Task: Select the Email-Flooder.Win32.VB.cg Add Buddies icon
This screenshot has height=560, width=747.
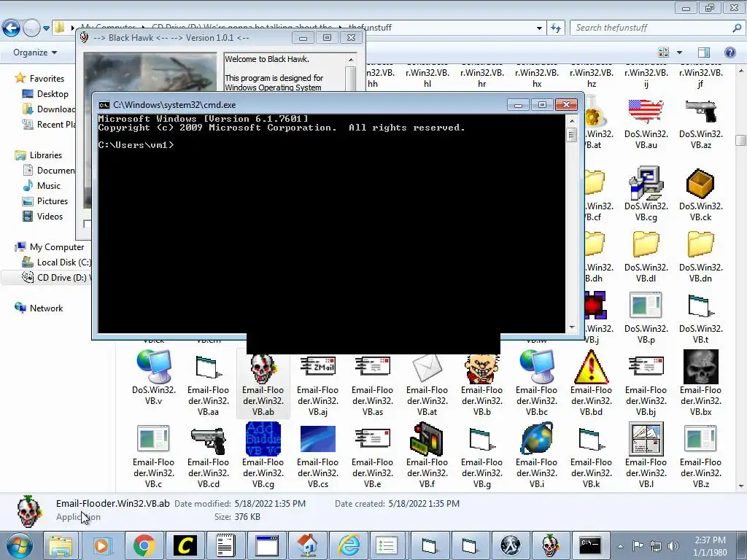Action: (263, 439)
